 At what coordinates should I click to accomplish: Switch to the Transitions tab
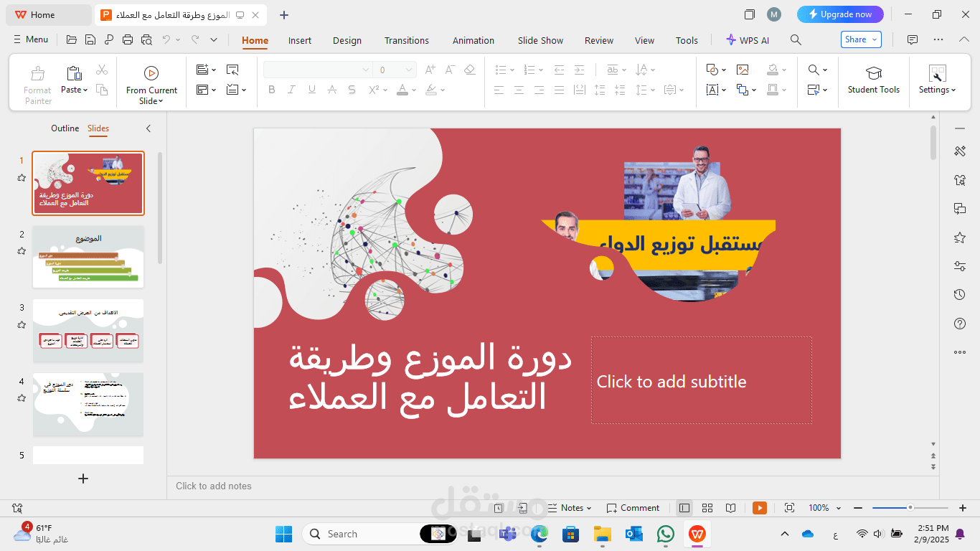pos(407,40)
